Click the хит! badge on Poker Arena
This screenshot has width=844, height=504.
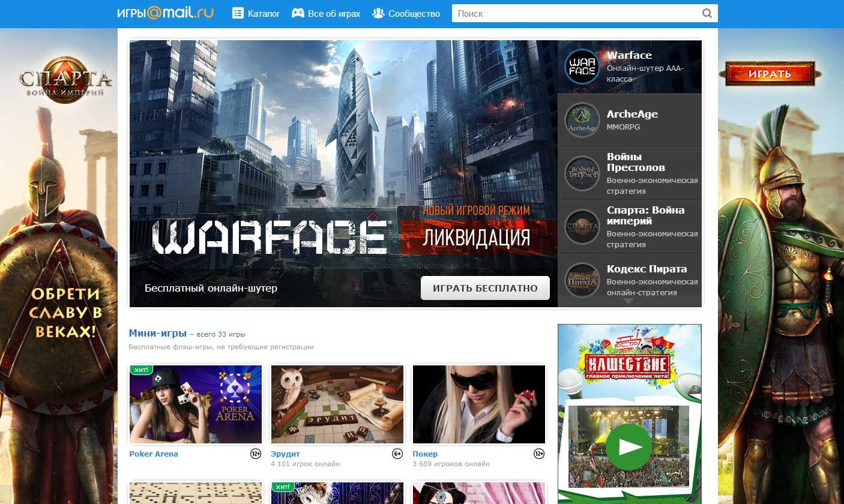(x=141, y=370)
